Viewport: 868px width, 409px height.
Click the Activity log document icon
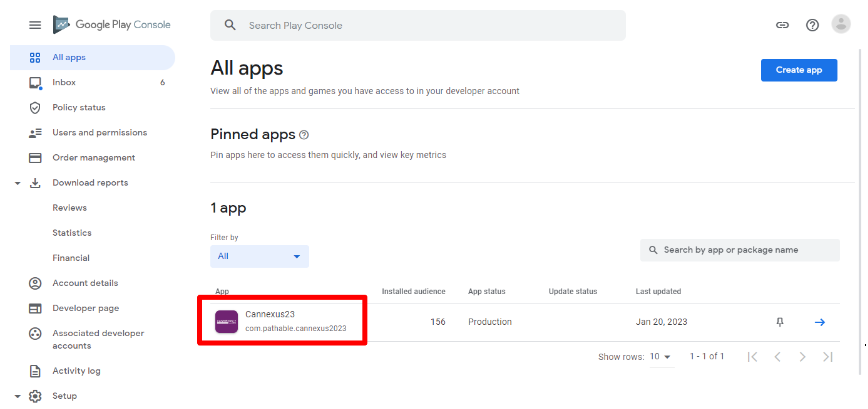click(x=35, y=371)
